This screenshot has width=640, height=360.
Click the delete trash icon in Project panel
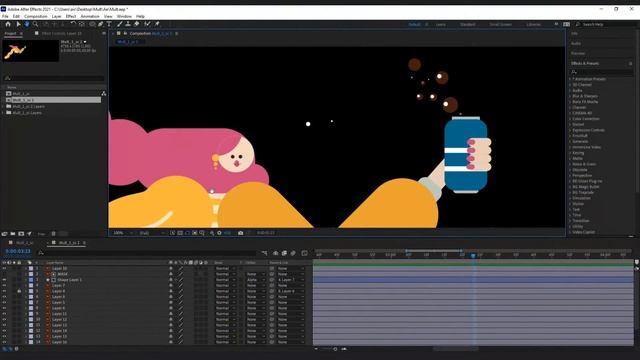click(53, 234)
